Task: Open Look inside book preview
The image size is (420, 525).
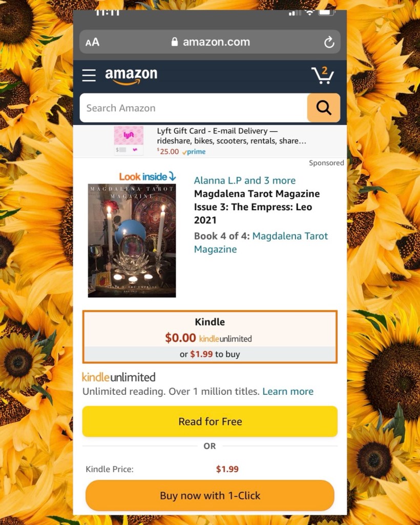Action: (148, 176)
